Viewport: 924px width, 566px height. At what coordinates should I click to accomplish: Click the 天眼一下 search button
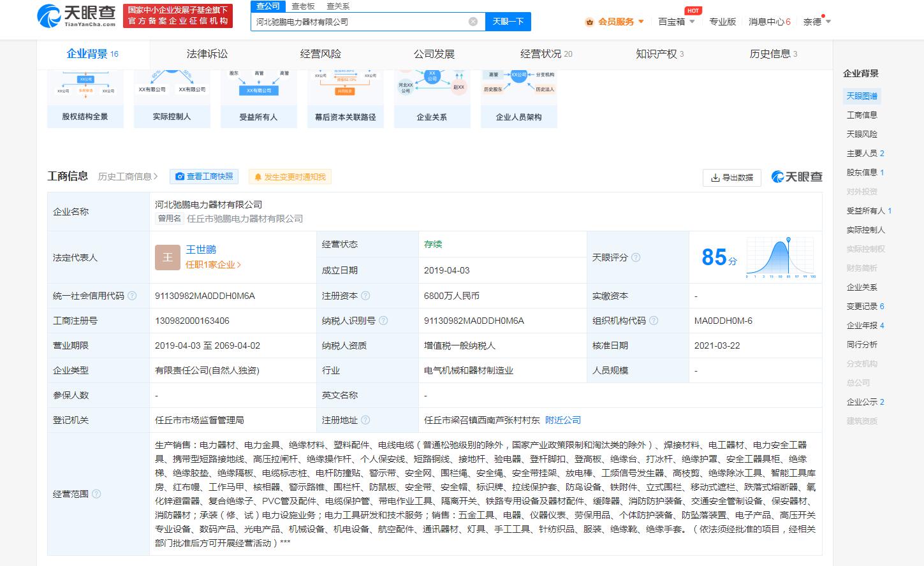click(x=508, y=22)
